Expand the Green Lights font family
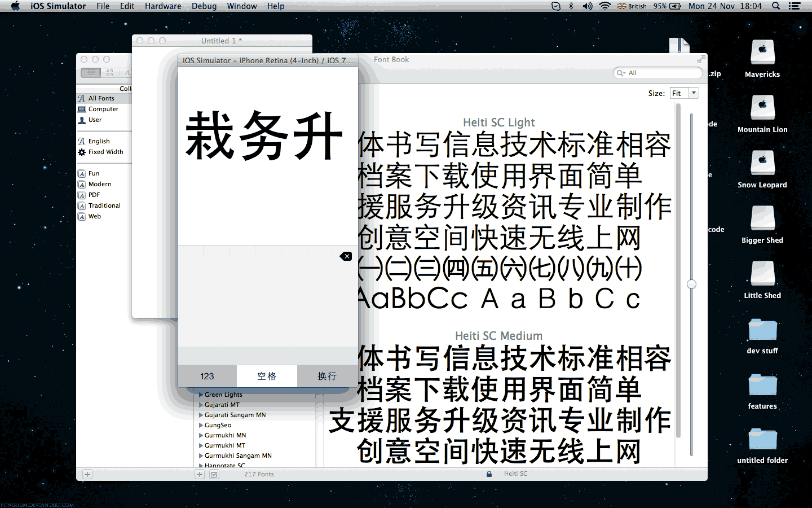This screenshot has height=508, width=812. point(201,395)
